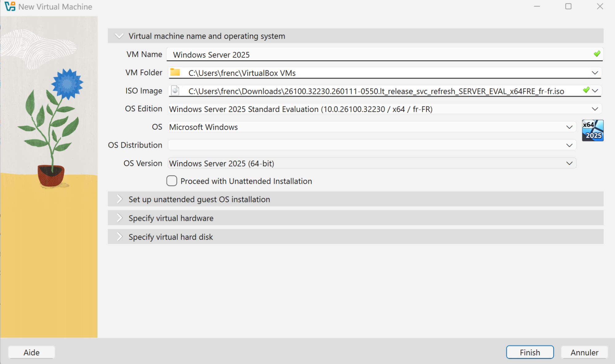615x364 pixels.
Task: Click the green checkmark in ISO Image field
Action: (x=586, y=90)
